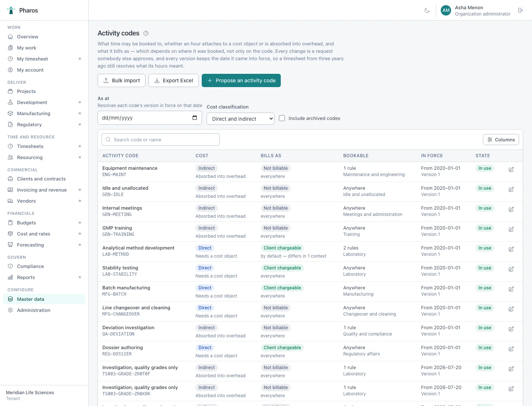Select Master data in the sidebar
Image resolution: width=532 pixels, height=406 pixels.
(x=44, y=299)
